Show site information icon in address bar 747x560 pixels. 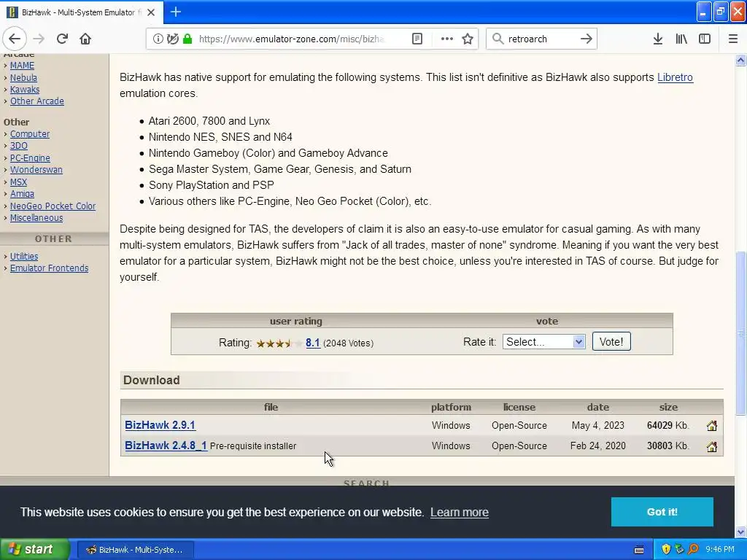pyautogui.click(x=158, y=39)
